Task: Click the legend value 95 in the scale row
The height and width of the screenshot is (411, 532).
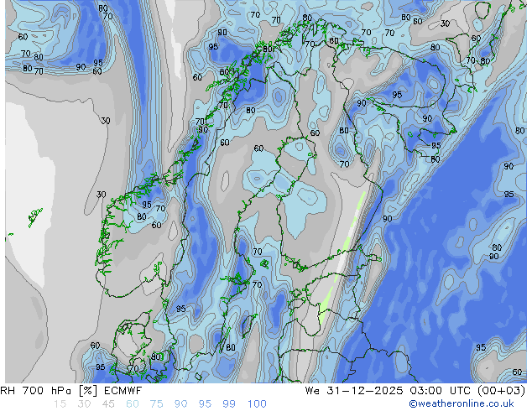Action: (x=205, y=404)
